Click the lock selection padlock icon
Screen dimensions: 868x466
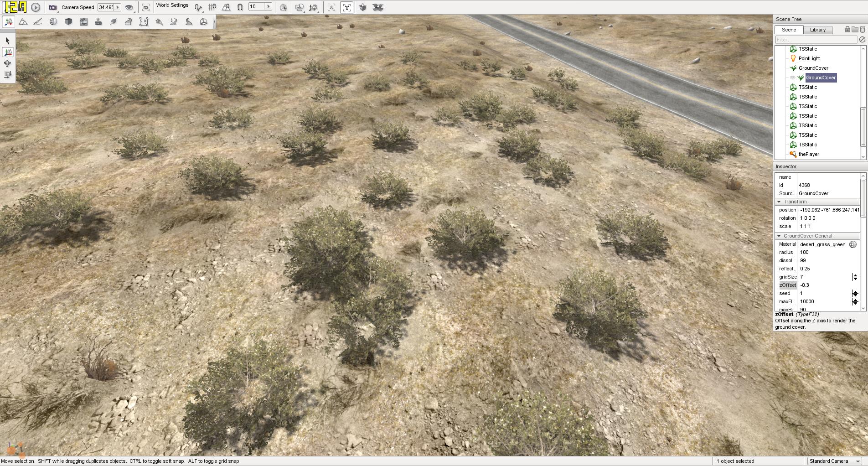(847, 29)
